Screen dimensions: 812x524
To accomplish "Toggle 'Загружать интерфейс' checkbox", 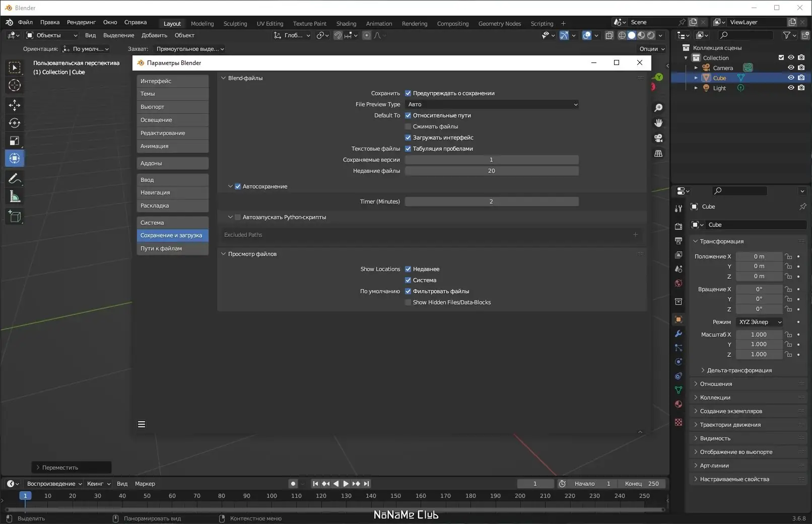I will tap(408, 138).
